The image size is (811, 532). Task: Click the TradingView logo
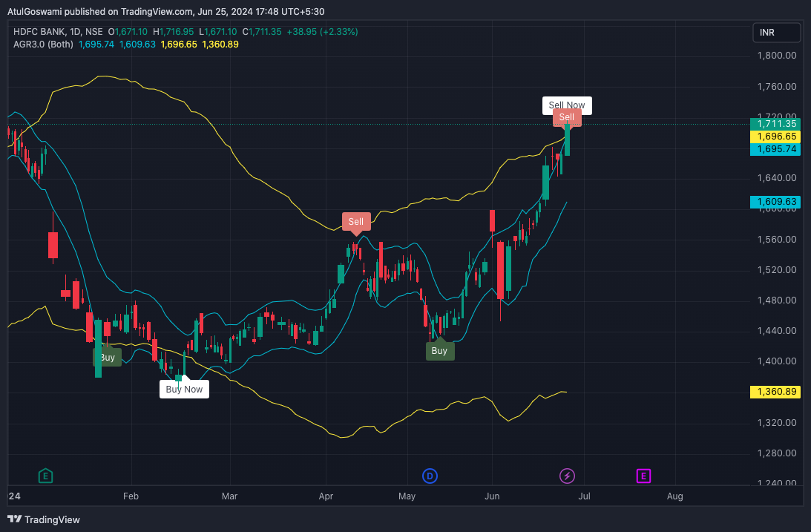tap(44, 519)
